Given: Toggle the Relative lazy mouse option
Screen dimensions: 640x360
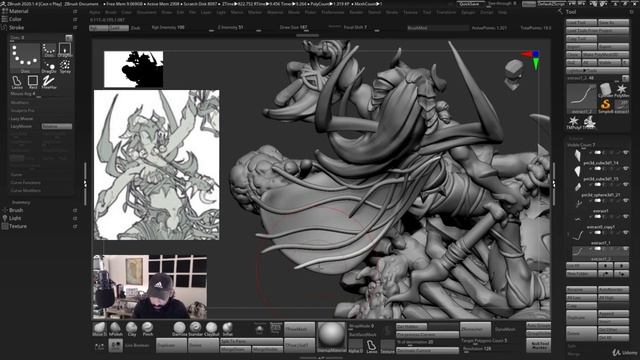Looking at the screenshot, I should (57, 127).
